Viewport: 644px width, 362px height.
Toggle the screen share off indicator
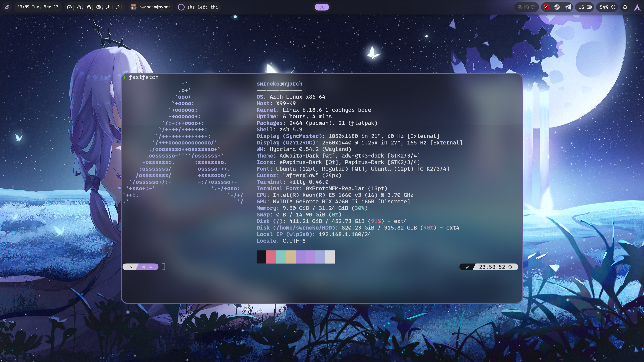tap(533, 7)
